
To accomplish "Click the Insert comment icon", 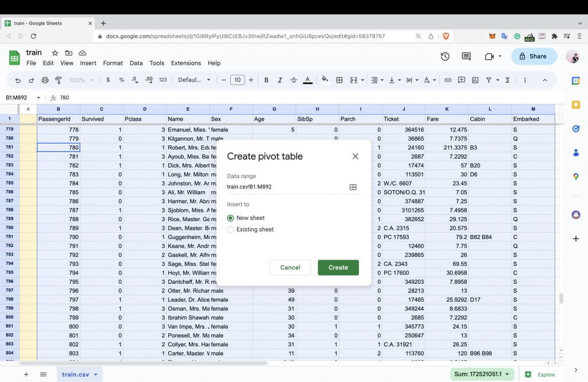I will (x=462, y=80).
